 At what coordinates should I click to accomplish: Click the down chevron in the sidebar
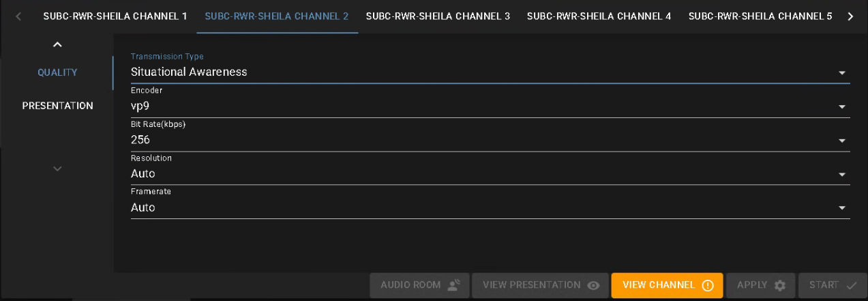57,169
